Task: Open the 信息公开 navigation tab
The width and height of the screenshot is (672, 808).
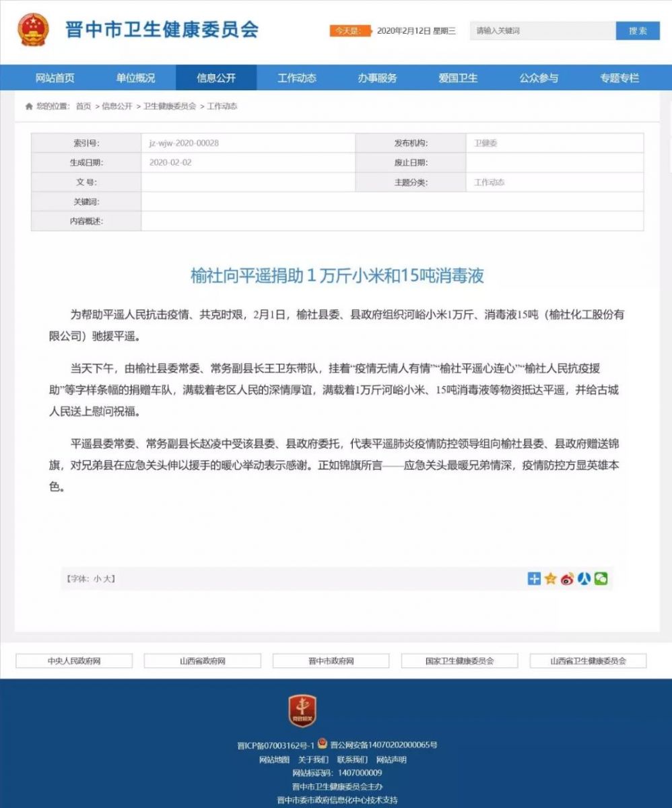Action: click(216, 78)
